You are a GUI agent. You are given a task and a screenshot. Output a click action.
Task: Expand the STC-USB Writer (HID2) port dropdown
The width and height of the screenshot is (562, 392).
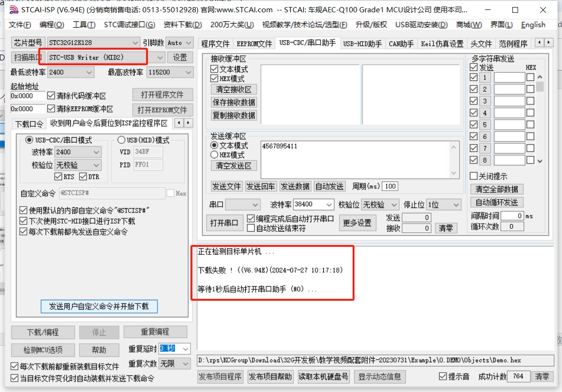pos(160,57)
